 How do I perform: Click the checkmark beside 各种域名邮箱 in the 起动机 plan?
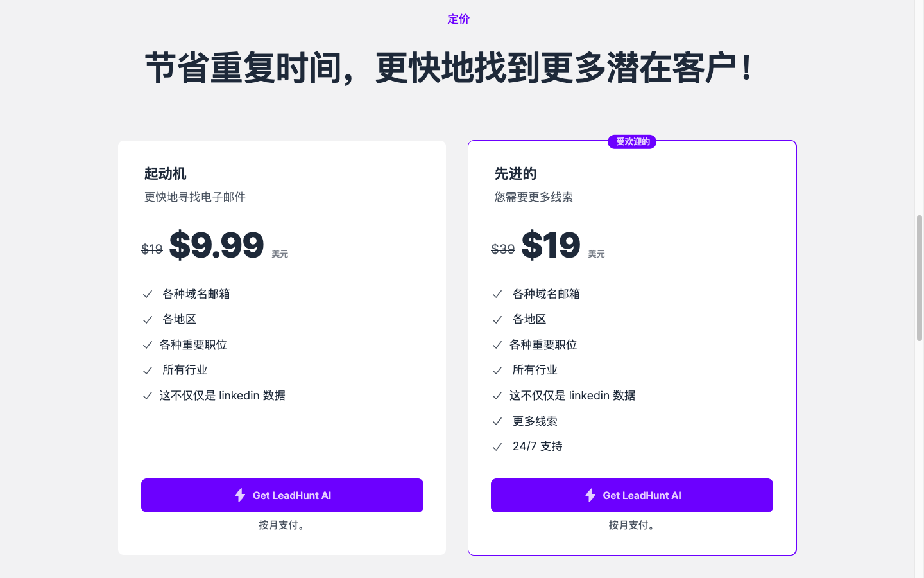(x=148, y=294)
